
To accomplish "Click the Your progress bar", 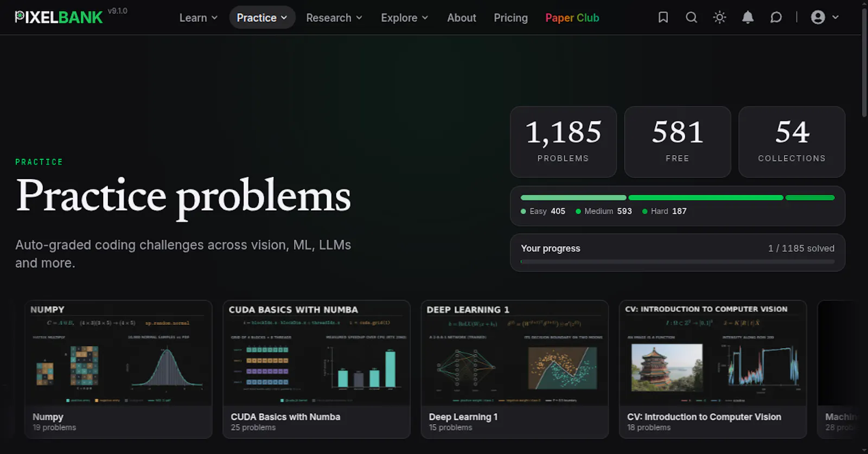I will tap(678, 261).
